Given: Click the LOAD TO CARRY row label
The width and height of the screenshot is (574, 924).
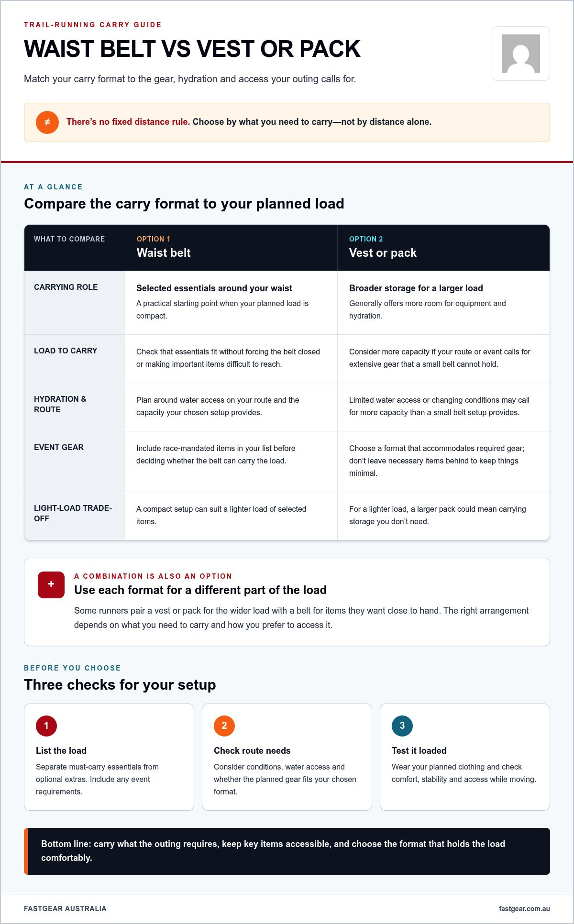Looking at the screenshot, I should tap(66, 351).
